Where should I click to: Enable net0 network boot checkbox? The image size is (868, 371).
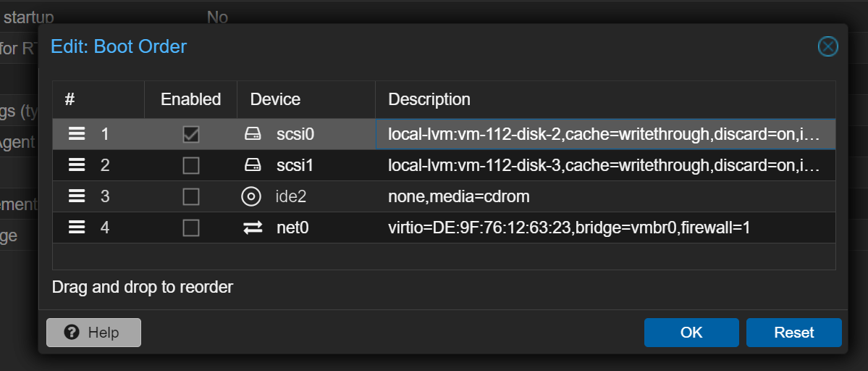pos(191,227)
